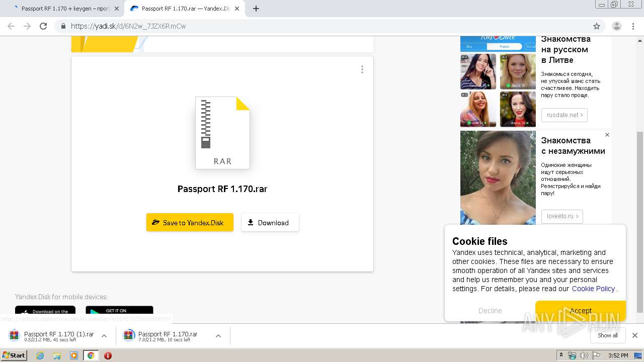Open a new browser tab
This screenshot has width=644, height=362.
tap(256, 9)
